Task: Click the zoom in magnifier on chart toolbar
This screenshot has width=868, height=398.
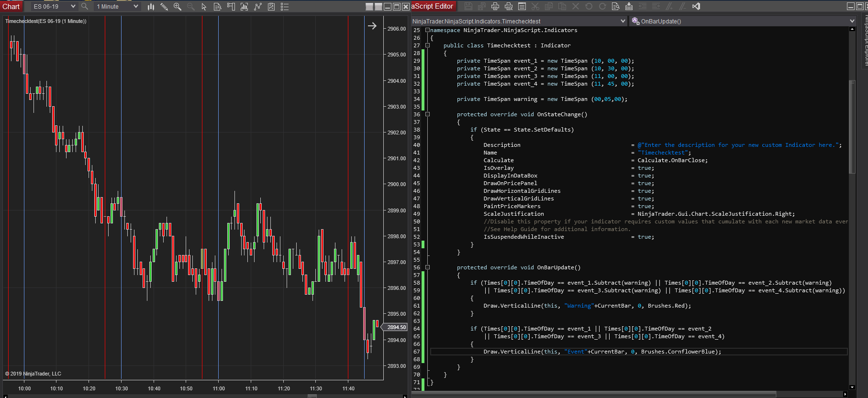Action: 178,7
